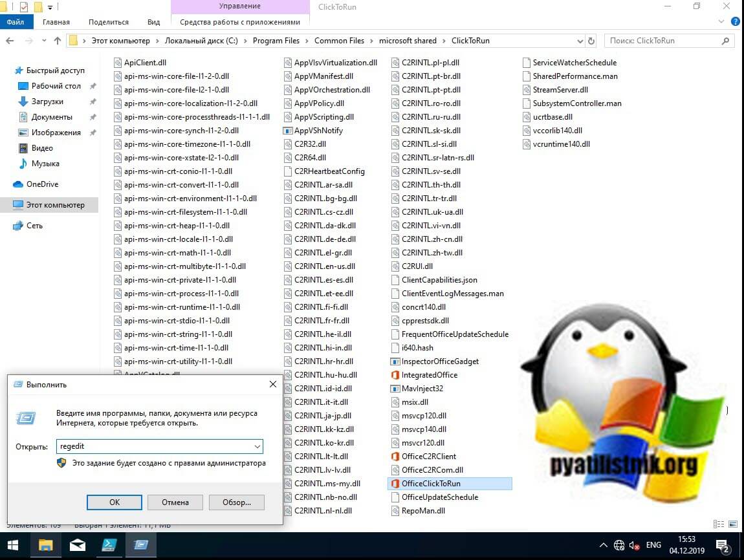Expand breadcrumb arrow after Common Files
The height and width of the screenshot is (560, 744).
click(371, 41)
